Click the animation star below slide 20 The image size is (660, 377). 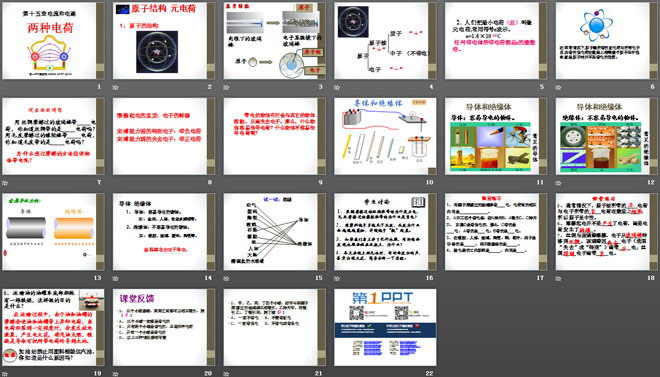tap(116, 373)
